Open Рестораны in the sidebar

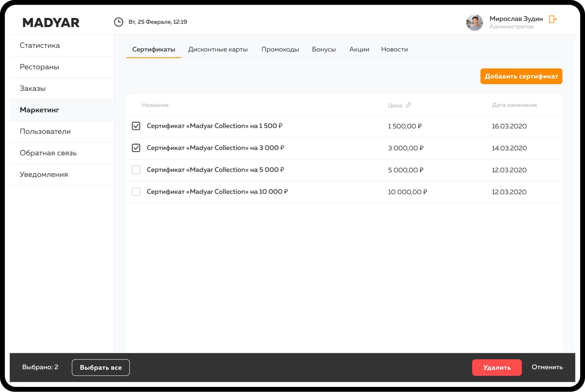pyautogui.click(x=62, y=67)
